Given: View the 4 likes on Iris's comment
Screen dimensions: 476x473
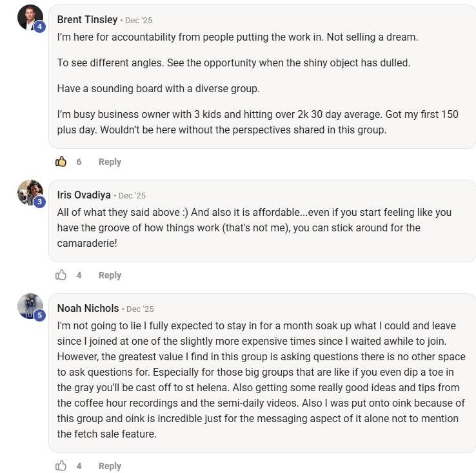Looking at the screenshot, I should [x=79, y=275].
